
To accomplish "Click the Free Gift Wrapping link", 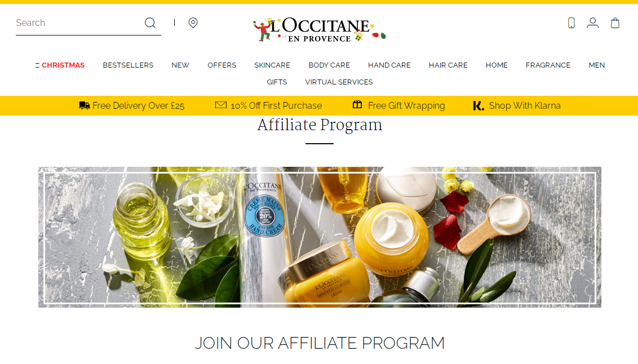I will pos(406,106).
